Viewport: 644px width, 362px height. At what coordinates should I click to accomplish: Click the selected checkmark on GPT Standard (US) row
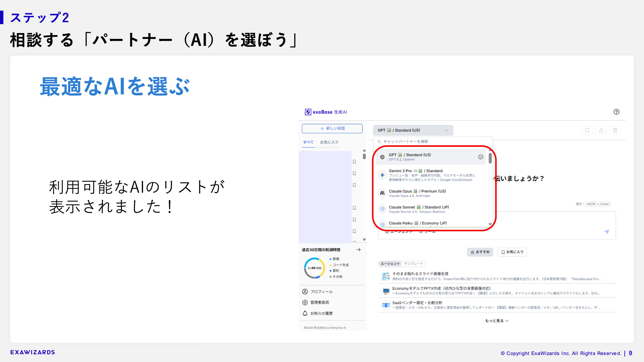pyautogui.click(x=480, y=157)
